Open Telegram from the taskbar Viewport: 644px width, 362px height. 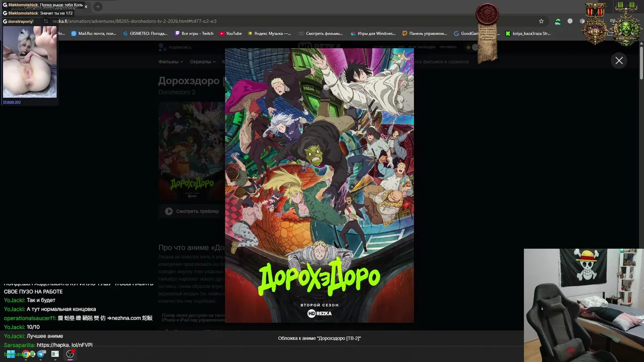pyautogui.click(x=41, y=354)
